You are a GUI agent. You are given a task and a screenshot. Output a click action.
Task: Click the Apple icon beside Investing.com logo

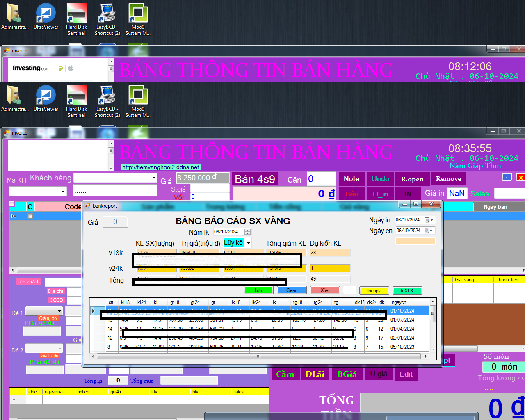click(71, 68)
